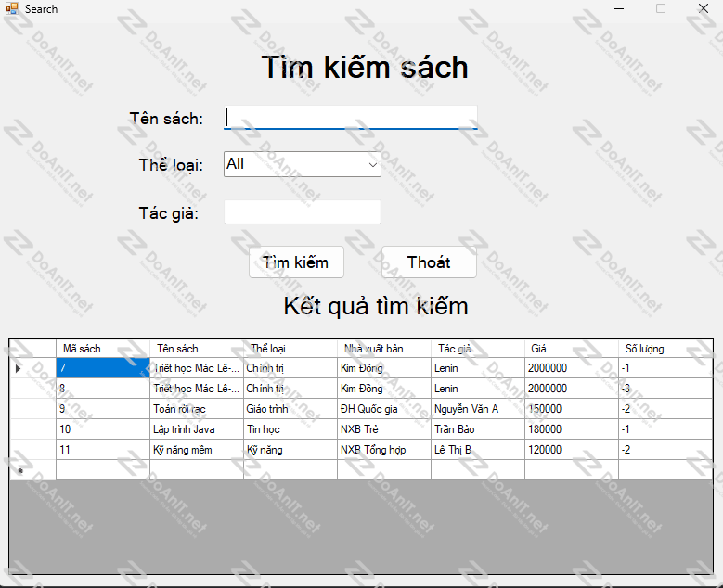723x588 pixels.
Task: Select the Toán rời rạc cell
Action: tap(196, 409)
